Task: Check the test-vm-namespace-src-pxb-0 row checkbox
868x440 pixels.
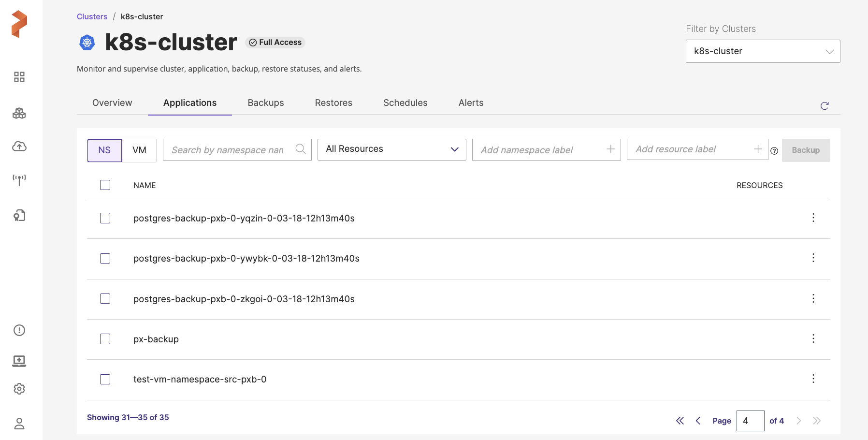Action: click(x=105, y=379)
